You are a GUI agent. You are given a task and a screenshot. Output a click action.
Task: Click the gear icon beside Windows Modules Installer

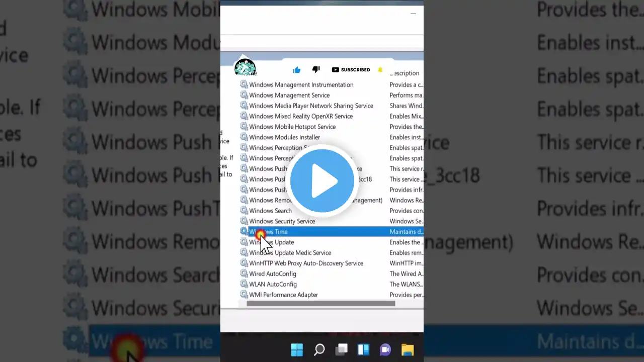click(244, 137)
